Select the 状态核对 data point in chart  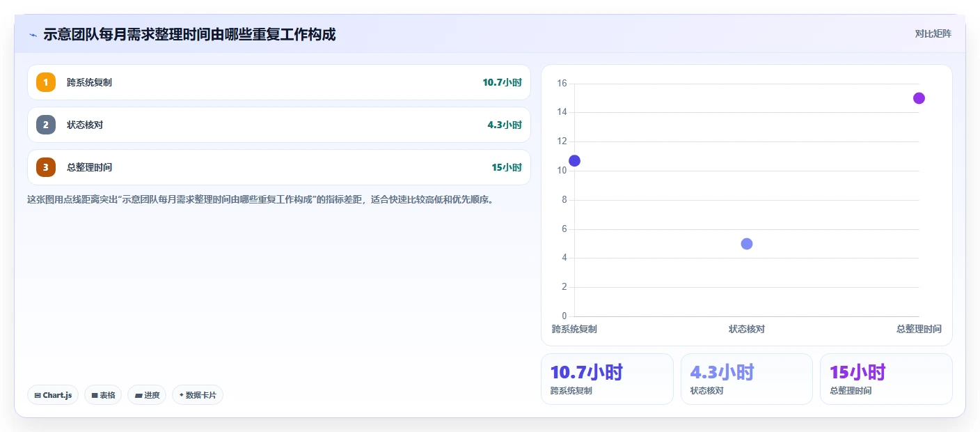coord(747,244)
